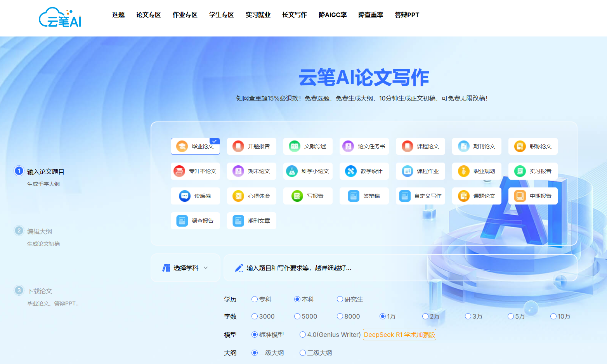The height and width of the screenshot is (364, 607).
Task: Pick the 论文任务书 purple icon
Action: point(348,146)
